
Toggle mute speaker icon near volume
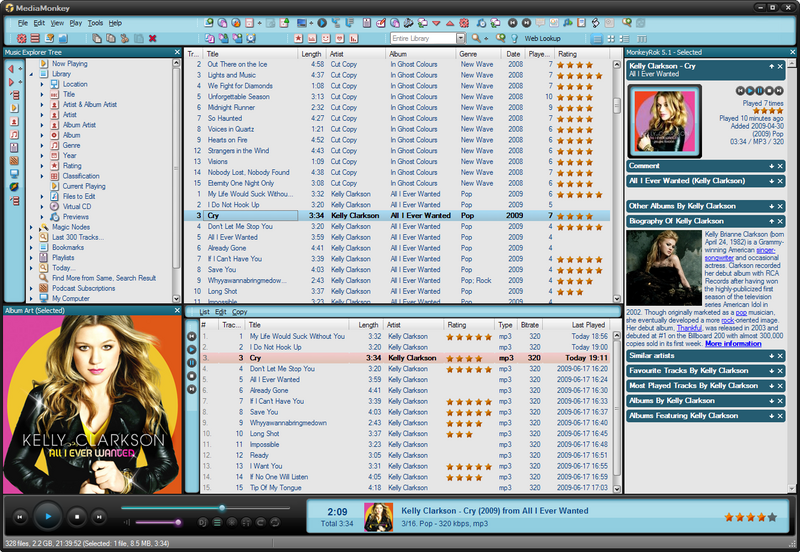(127, 522)
